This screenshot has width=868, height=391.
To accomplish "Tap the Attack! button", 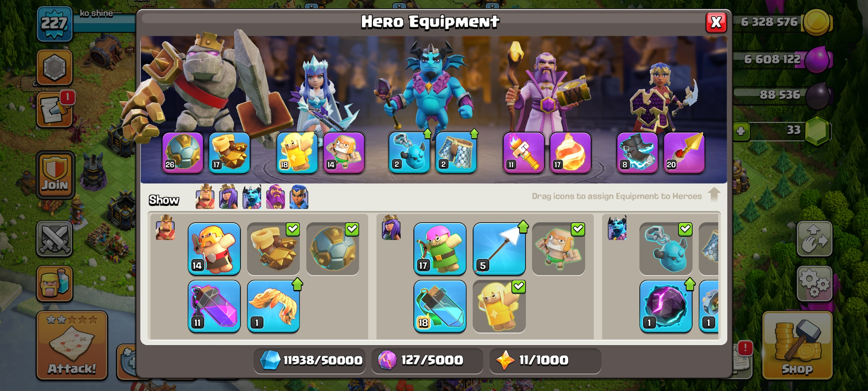I will [x=72, y=346].
